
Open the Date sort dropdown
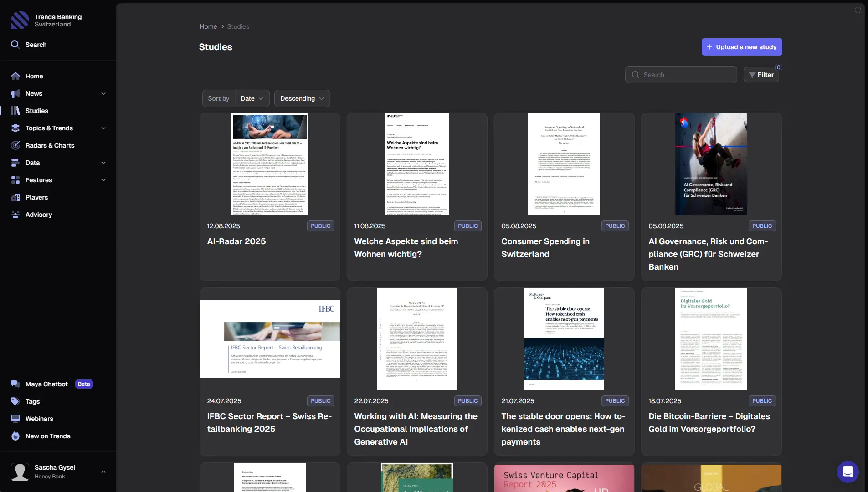[252, 98]
